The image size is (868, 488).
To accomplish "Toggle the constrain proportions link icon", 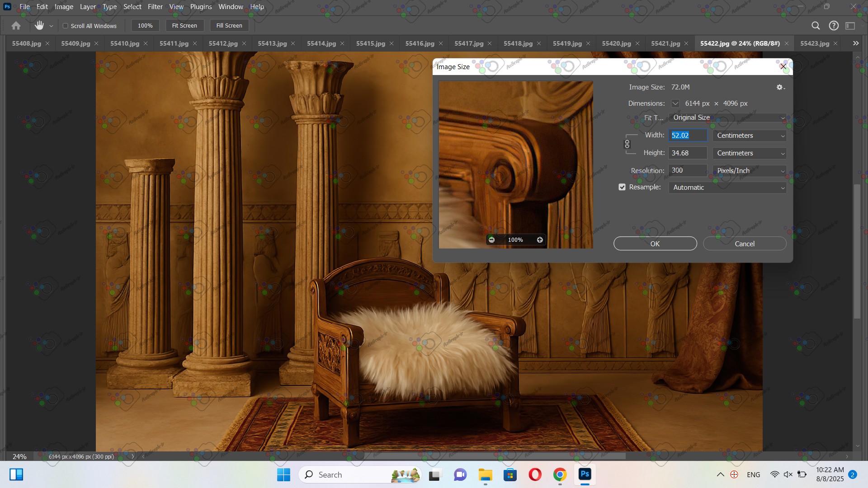I will click(x=627, y=144).
